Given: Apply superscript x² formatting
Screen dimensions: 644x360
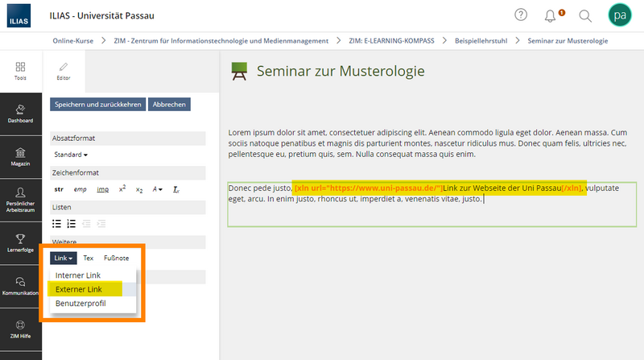Looking at the screenshot, I should (x=122, y=189).
